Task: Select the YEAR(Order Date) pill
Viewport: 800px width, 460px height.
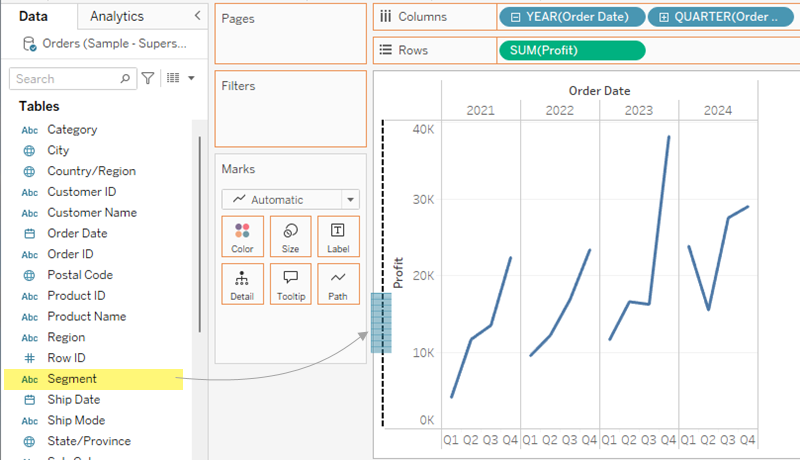Action: [x=572, y=17]
